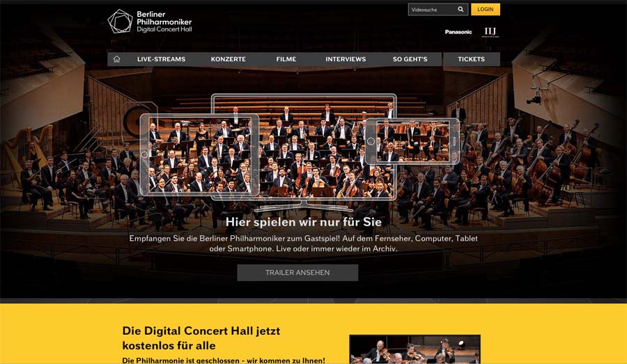Click the home icon in the navigation bar
The image size is (627, 364).
[116, 58]
